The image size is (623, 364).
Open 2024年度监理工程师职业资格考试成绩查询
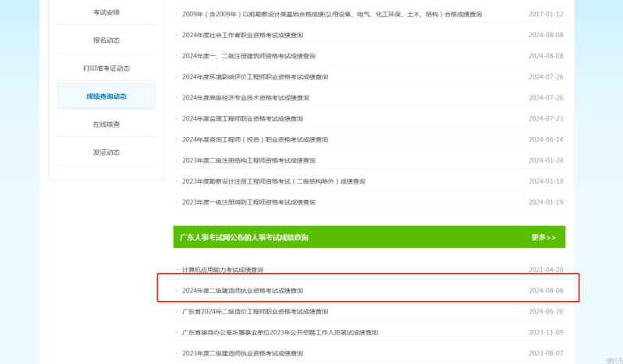coord(242,119)
